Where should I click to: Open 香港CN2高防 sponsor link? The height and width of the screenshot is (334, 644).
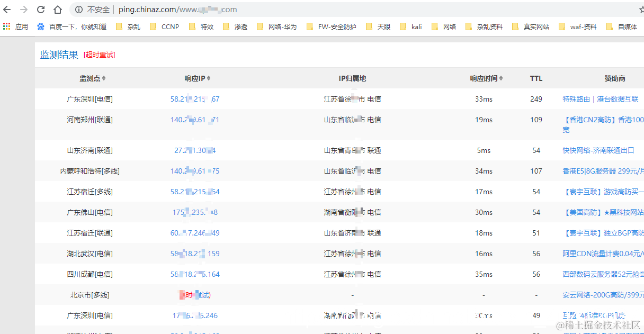(x=603, y=124)
